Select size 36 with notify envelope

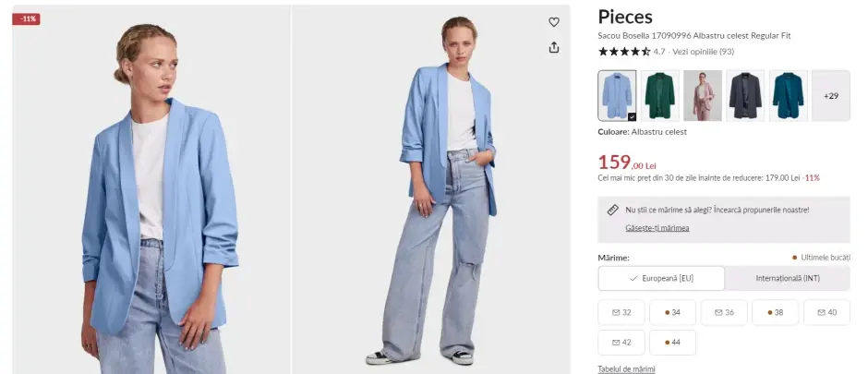(x=724, y=312)
